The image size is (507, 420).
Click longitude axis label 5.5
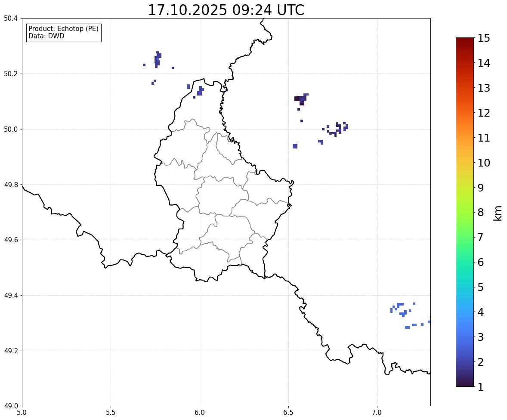click(x=111, y=413)
